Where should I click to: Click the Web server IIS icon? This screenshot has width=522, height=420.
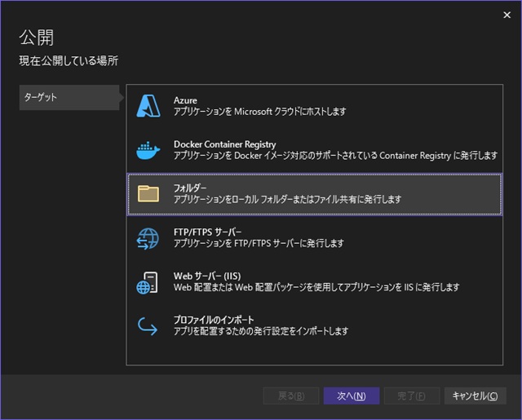[x=147, y=283]
